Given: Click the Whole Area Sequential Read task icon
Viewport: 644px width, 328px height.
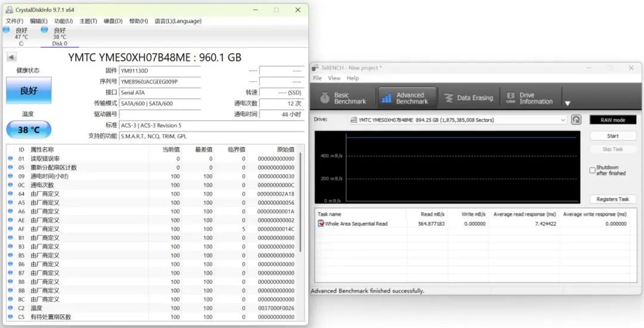Looking at the screenshot, I should click(321, 224).
